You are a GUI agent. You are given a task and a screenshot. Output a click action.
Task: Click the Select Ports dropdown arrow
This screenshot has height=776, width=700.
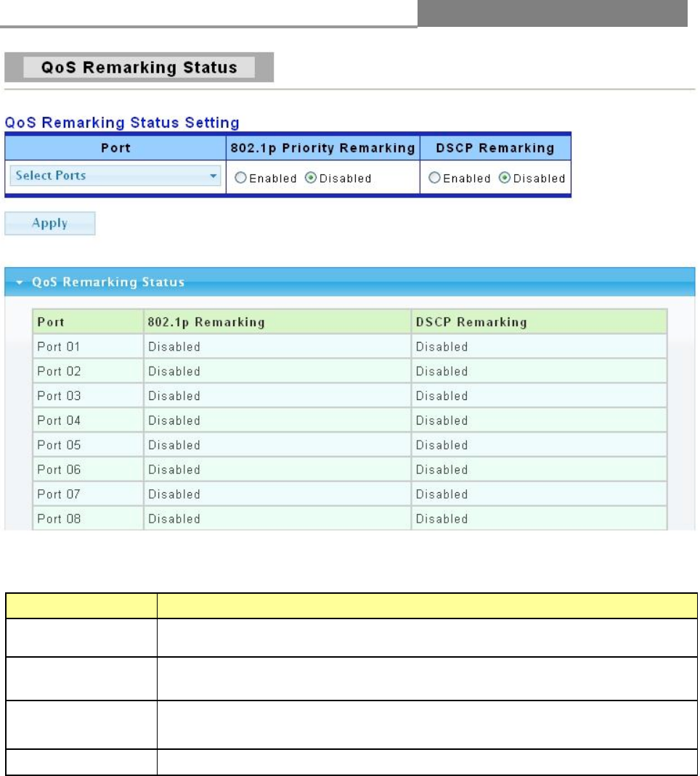213,176
